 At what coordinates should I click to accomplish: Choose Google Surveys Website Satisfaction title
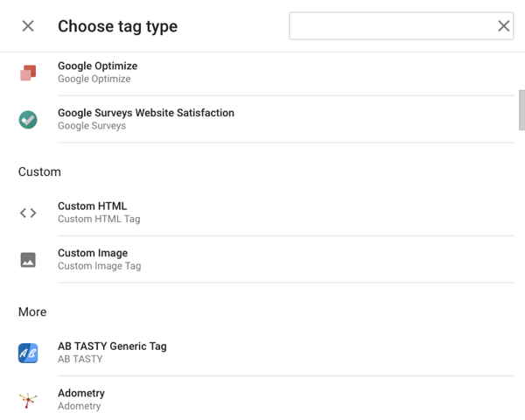pyautogui.click(x=146, y=113)
